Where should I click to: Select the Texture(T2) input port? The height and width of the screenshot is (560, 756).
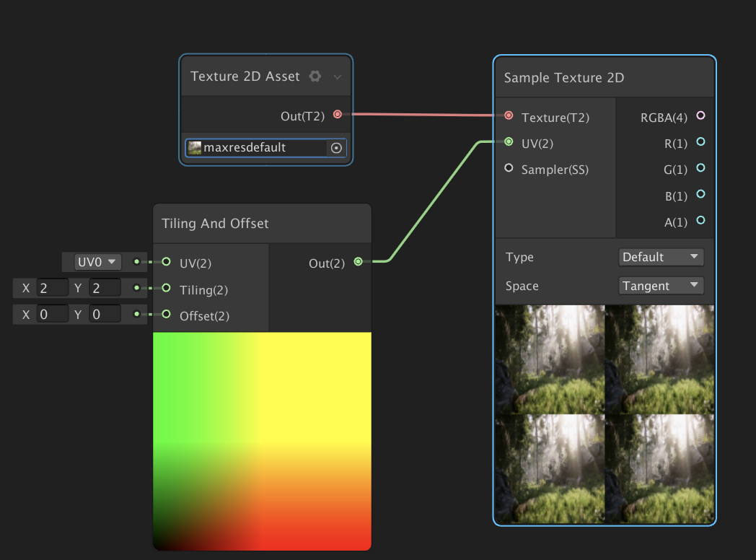pyautogui.click(x=508, y=115)
